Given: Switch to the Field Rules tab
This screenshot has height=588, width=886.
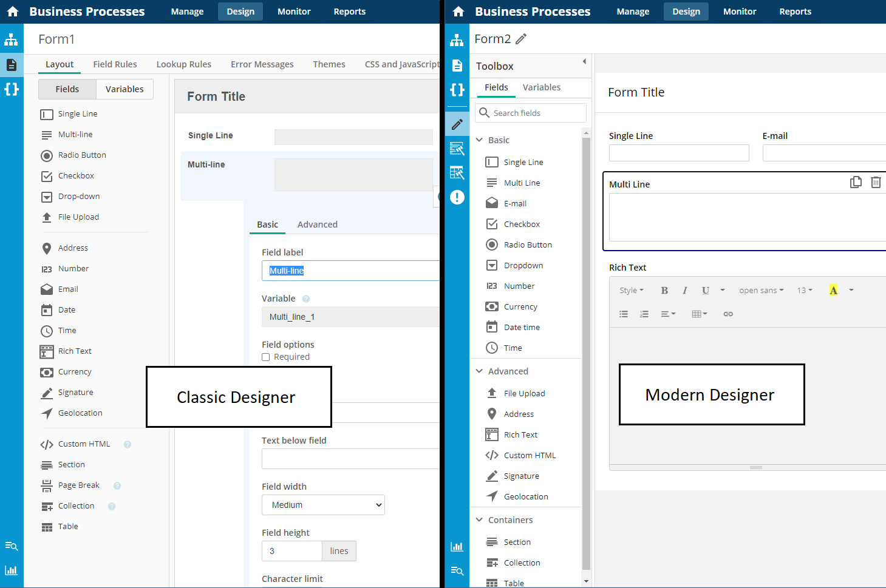Looking at the screenshot, I should point(115,64).
